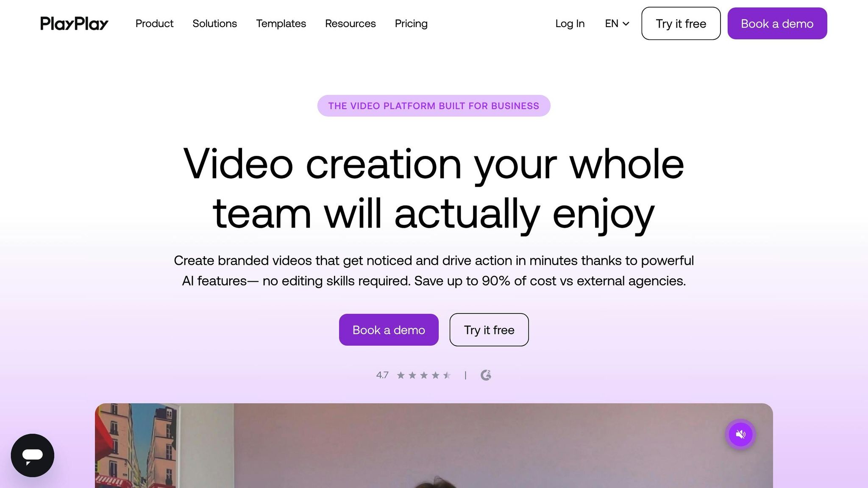868x488 pixels.
Task: Click the 4.7 rating number
Action: pos(382,375)
